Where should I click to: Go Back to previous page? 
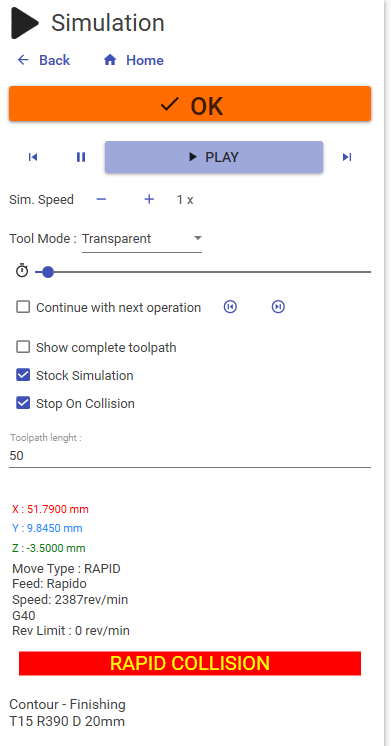44,60
